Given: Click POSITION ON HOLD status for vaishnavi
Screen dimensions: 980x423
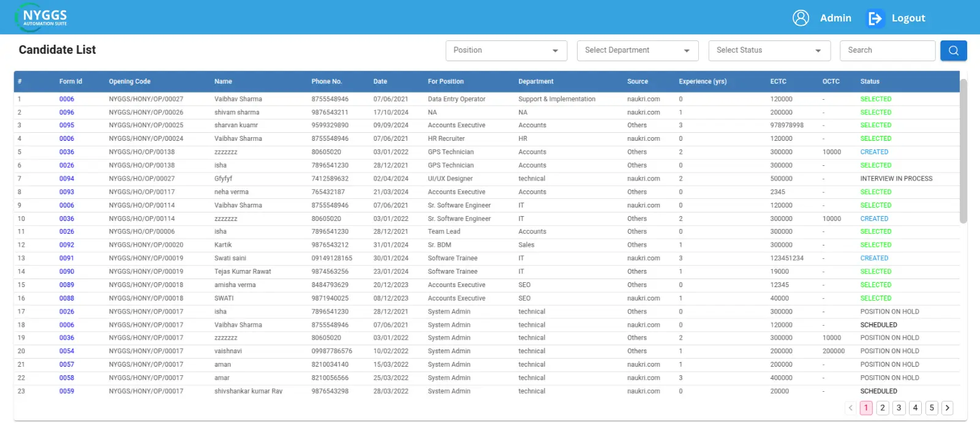Looking at the screenshot, I should (889, 351).
